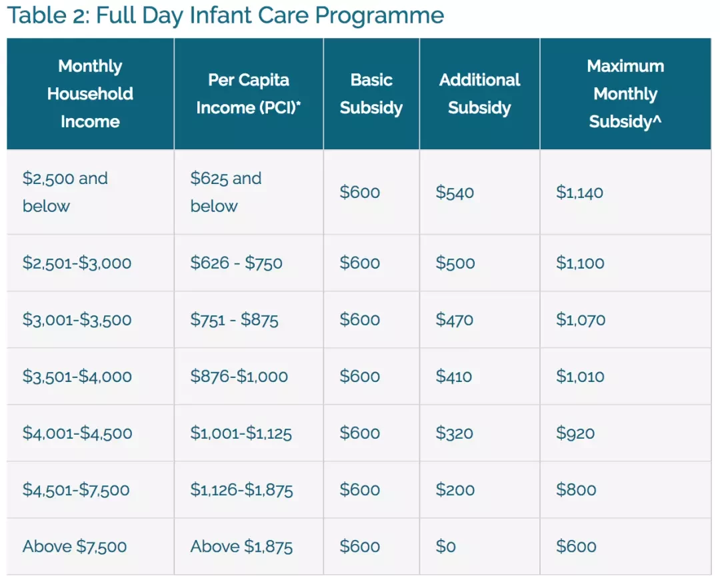This screenshot has height=588, width=720.
Task: Click the $920 maximum subsidy value
Action: (x=575, y=433)
